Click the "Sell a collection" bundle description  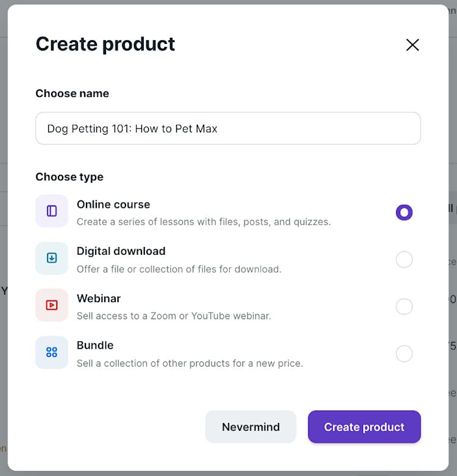coord(190,363)
